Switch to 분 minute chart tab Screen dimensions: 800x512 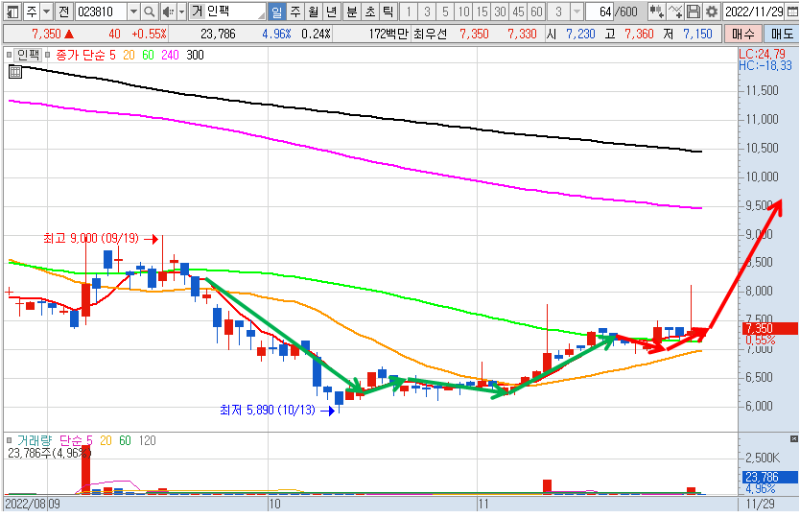352,11
